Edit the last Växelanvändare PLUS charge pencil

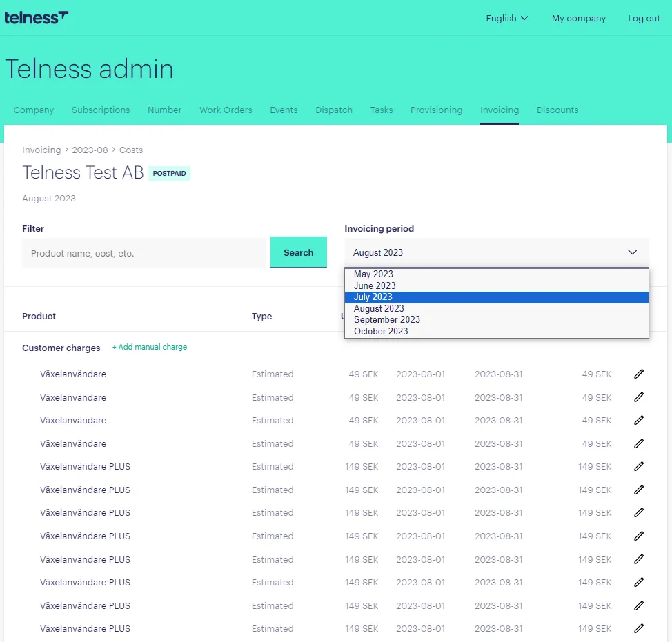click(639, 628)
